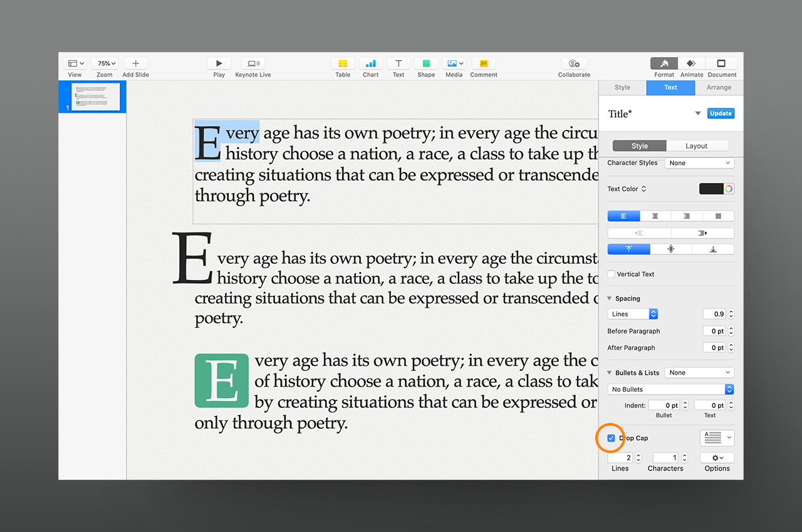
Task: Click the Add Slide plus button
Action: point(135,63)
